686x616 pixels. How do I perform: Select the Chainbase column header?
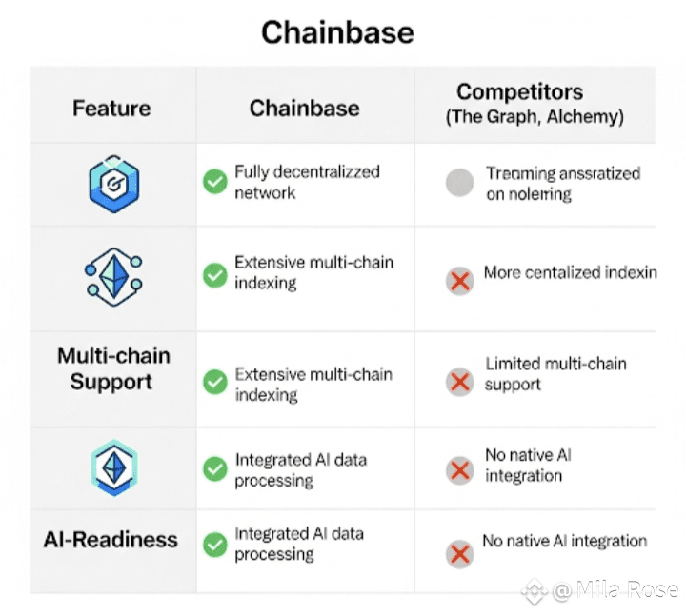coord(305,108)
